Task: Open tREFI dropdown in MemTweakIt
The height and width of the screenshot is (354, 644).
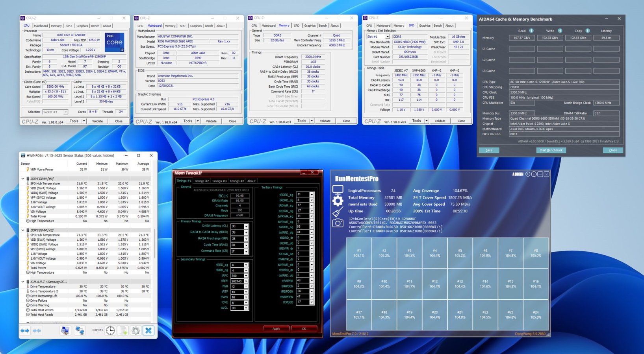Action: 246,281
